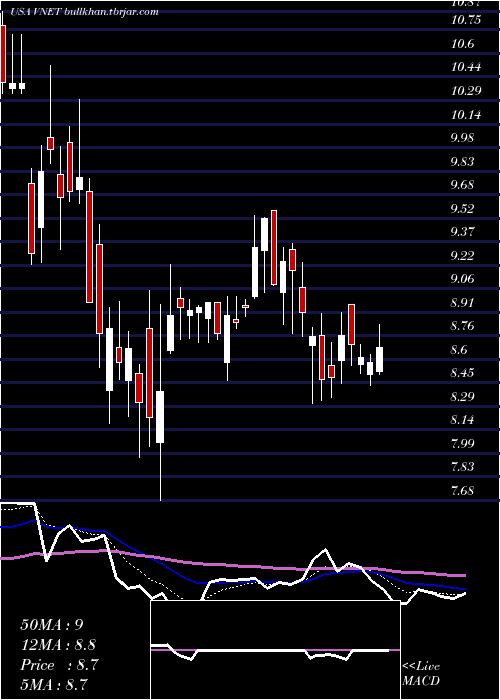Click the 10.75 price axis label
Viewport: 500px width, 700px height.
(x=467, y=20)
